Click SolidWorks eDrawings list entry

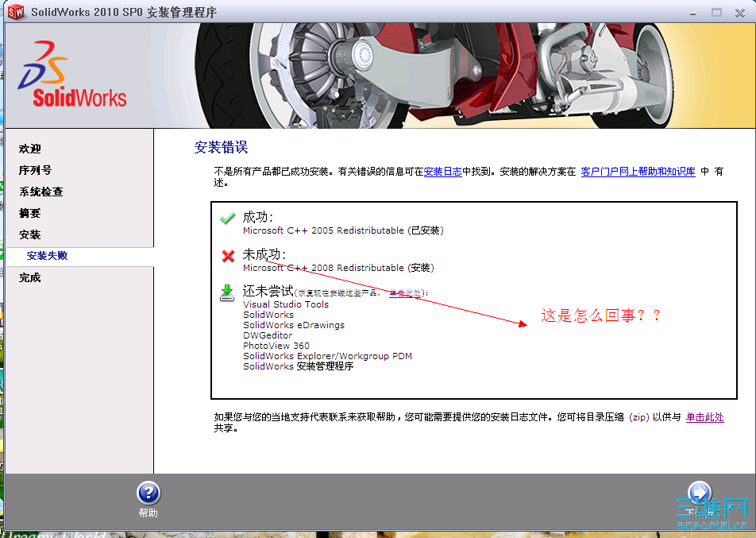pyautogui.click(x=294, y=325)
